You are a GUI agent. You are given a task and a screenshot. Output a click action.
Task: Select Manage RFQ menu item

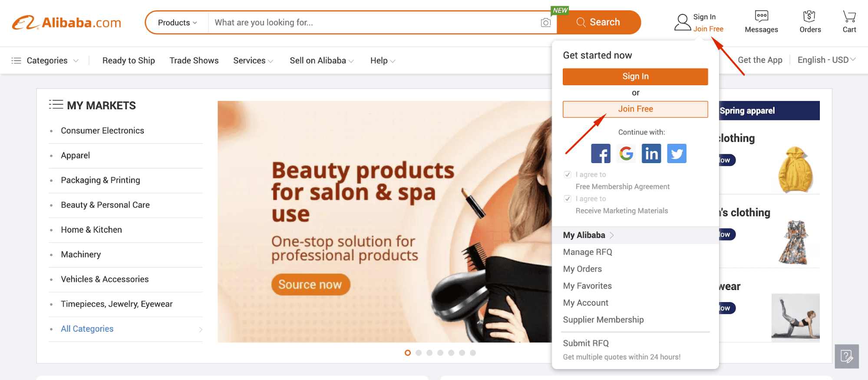(587, 252)
